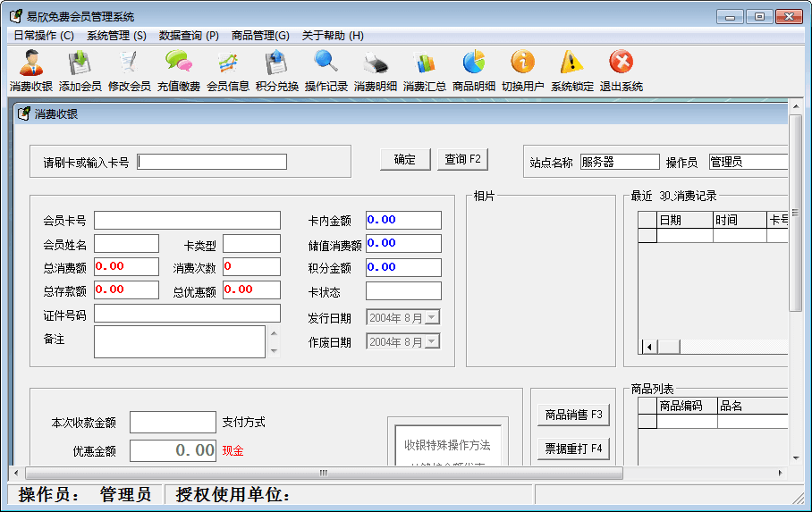Click the 票据重打 F4 button
Viewport: 812px width, 512px height.
[x=573, y=448]
